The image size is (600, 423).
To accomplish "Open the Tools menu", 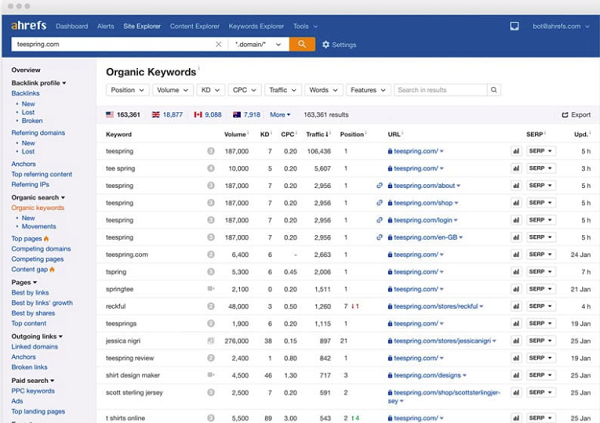I will click(x=305, y=26).
